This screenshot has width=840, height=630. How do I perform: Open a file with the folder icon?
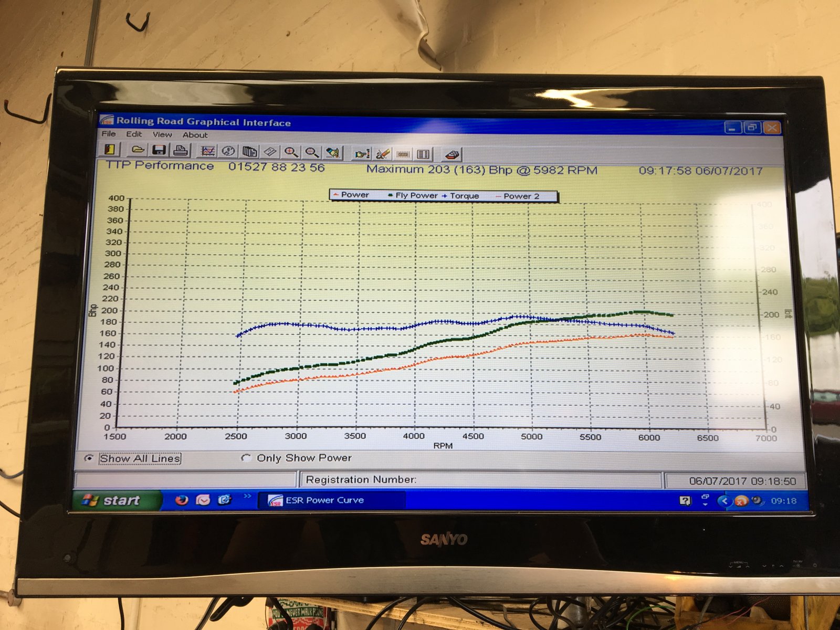pyautogui.click(x=138, y=150)
